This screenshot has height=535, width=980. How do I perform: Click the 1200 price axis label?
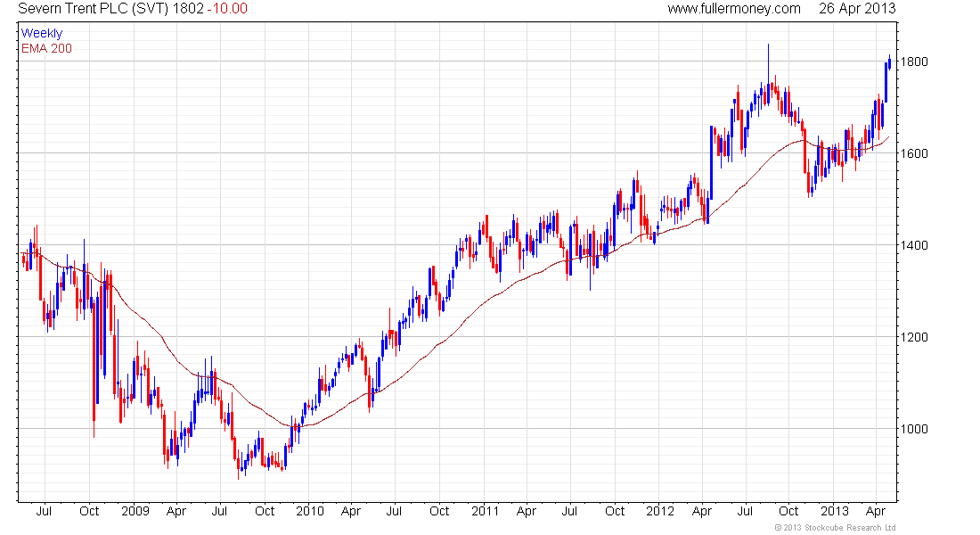[x=913, y=337]
